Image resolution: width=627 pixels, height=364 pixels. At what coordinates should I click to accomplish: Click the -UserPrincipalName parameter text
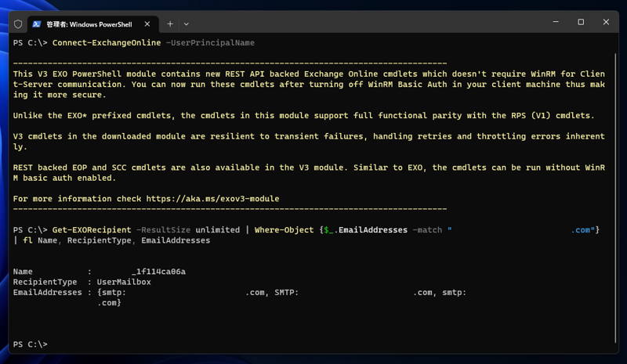(210, 43)
